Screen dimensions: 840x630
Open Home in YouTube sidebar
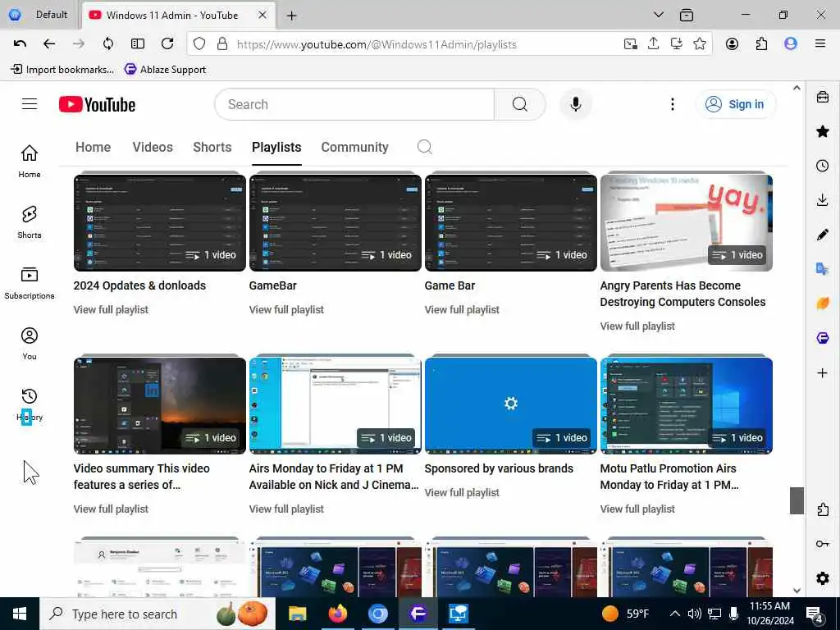point(30,161)
